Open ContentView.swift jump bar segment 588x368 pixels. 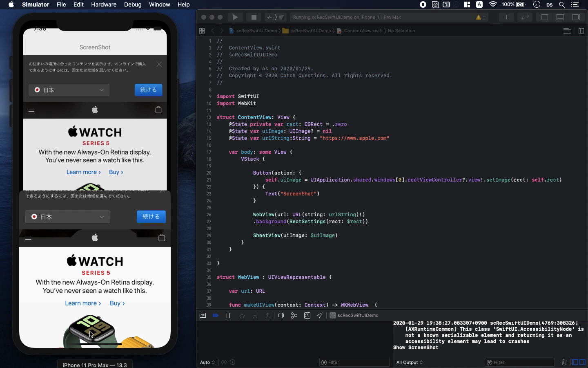[360, 31]
